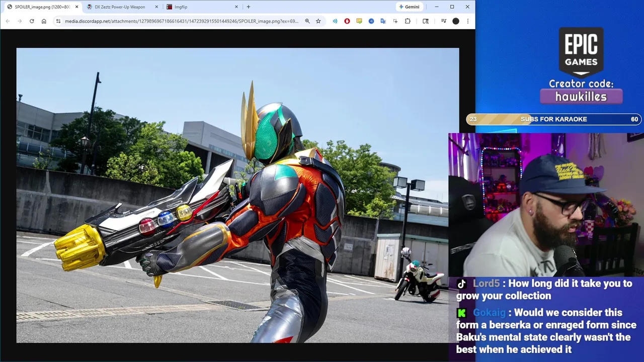Close the DX Zeztz Power-Up Weapon tab
The height and width of the screenshot is (362, 644).
click(x=156, y=7)
